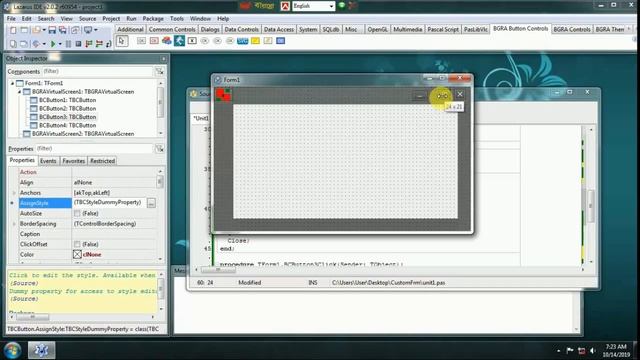This screenshot has height=360, width=640.
Task: Open the Package menu
Action: (x=153, y=19)
